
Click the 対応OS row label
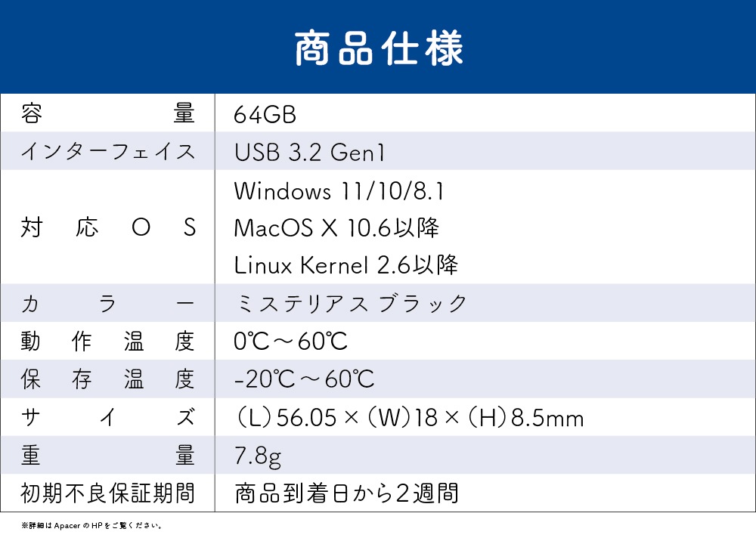(107, 228)
